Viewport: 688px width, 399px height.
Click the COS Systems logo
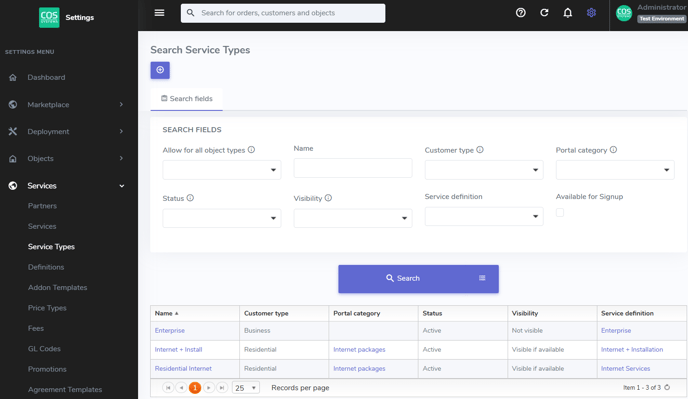49,18
